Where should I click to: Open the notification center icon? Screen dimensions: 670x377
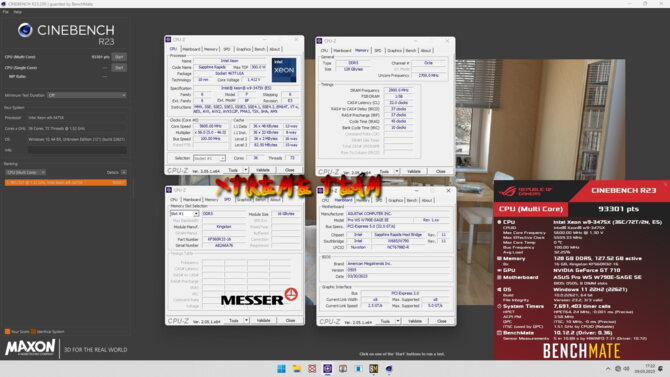tap(661, 368)
